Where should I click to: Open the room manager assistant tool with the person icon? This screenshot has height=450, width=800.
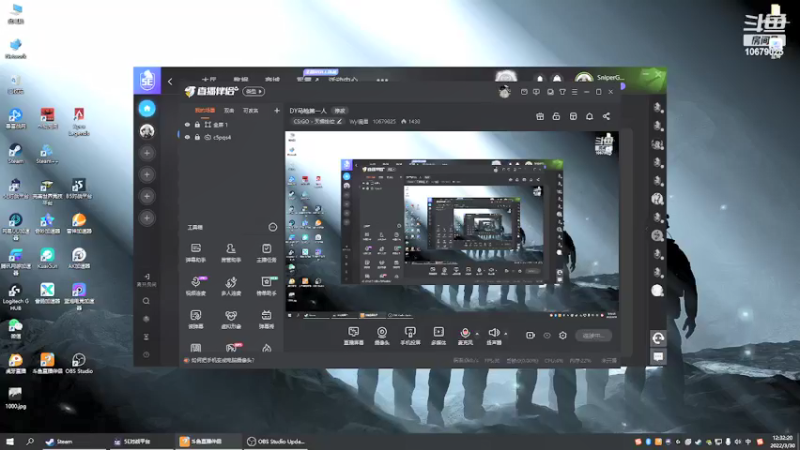(x=231, y=253)
